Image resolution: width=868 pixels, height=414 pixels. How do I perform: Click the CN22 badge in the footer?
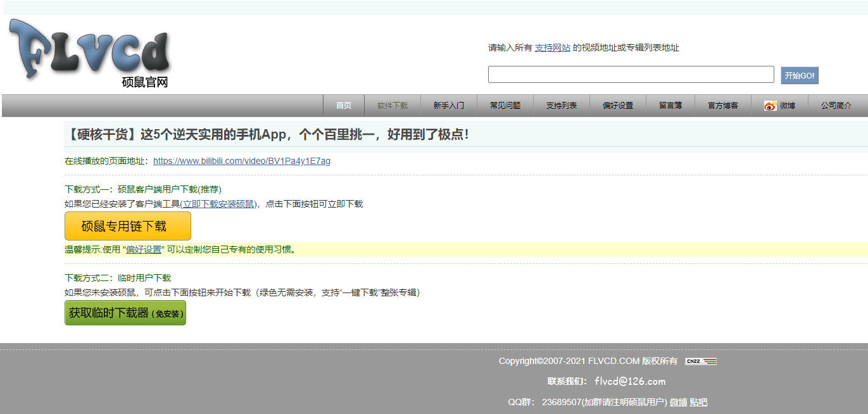(693, 361)
